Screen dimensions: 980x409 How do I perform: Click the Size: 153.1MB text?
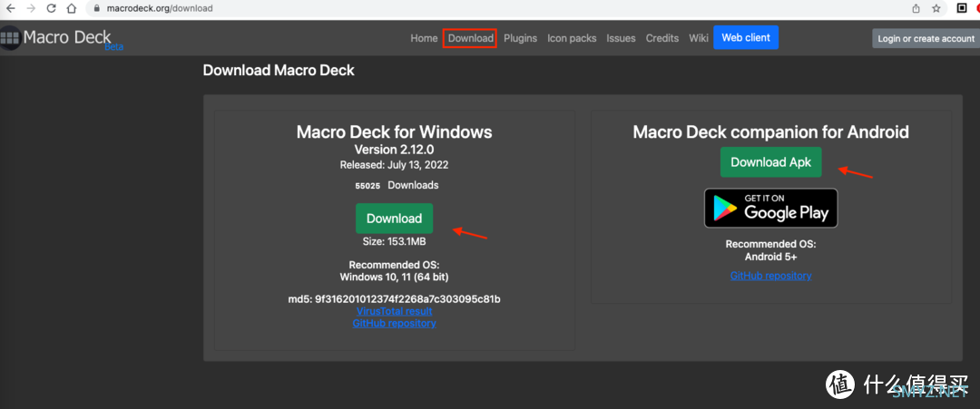tap(394, 241)
